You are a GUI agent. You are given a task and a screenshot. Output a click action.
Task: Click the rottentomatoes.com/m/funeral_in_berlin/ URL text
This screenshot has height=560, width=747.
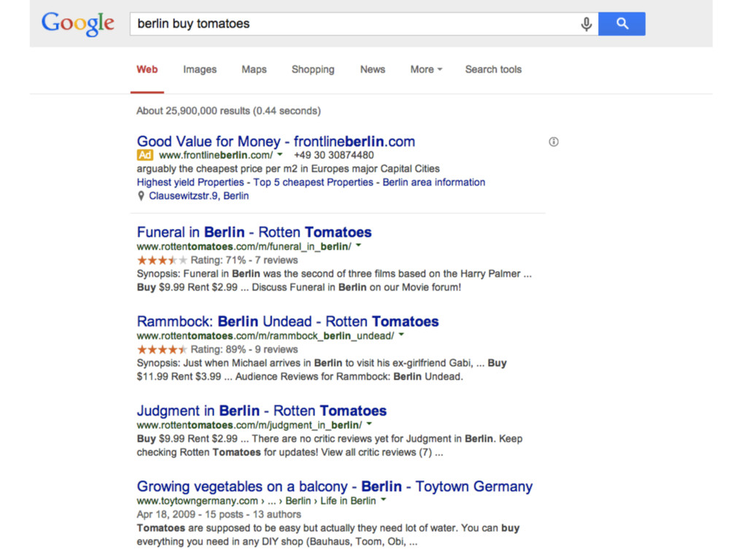pos(244,246)
